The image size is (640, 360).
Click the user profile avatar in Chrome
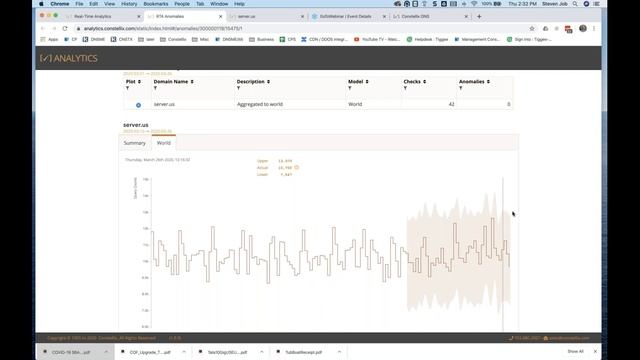click(583, 29)
